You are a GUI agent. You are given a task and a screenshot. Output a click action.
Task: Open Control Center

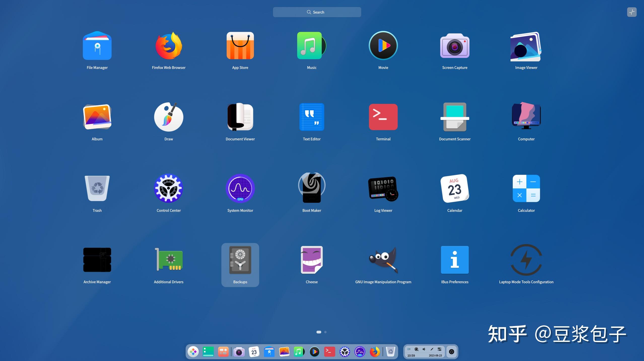(x=168, y=188)
